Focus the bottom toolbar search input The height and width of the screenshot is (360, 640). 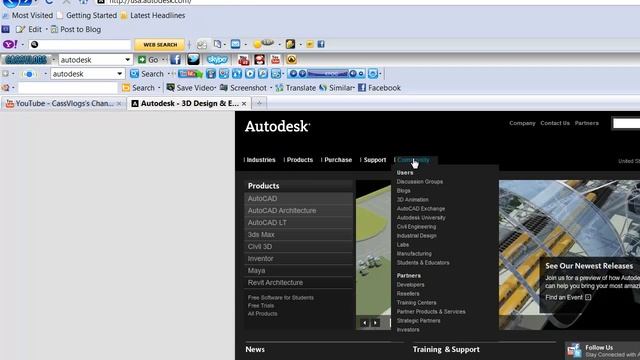point(67,88)
